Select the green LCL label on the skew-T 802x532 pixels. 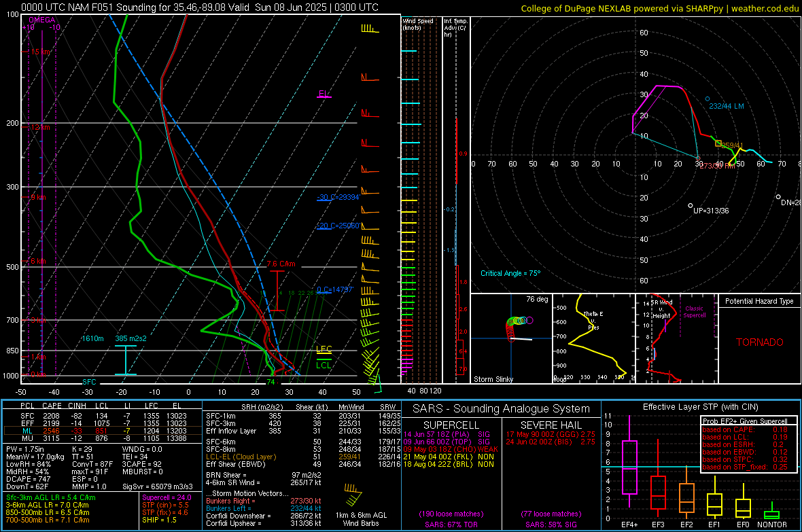(324, 365)
